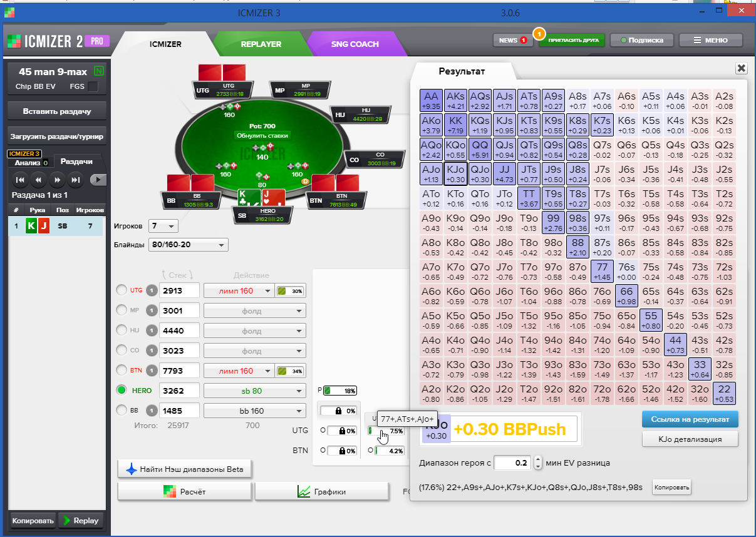Go to the previous hand
The image size is (756, 537).
(x=39, y=180)
